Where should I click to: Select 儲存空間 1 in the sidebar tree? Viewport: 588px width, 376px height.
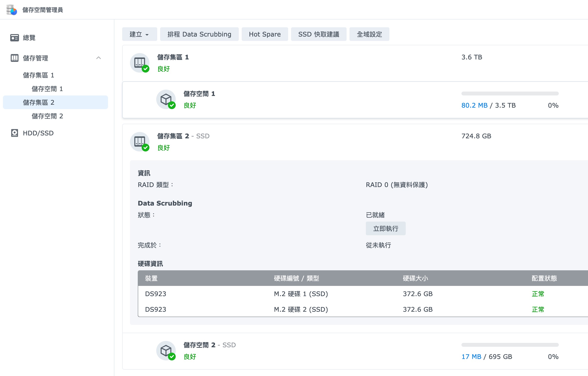[x=47, y=89]
